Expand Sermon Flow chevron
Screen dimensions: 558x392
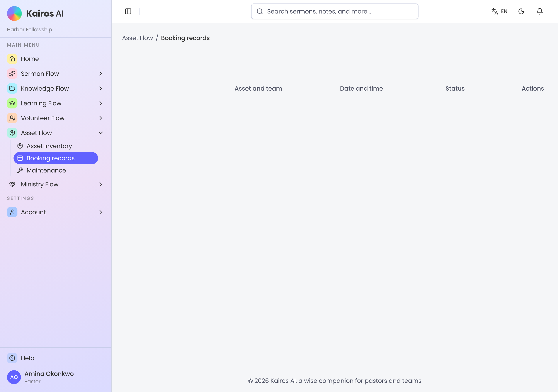pyautogui.click(x=101, y=74)
